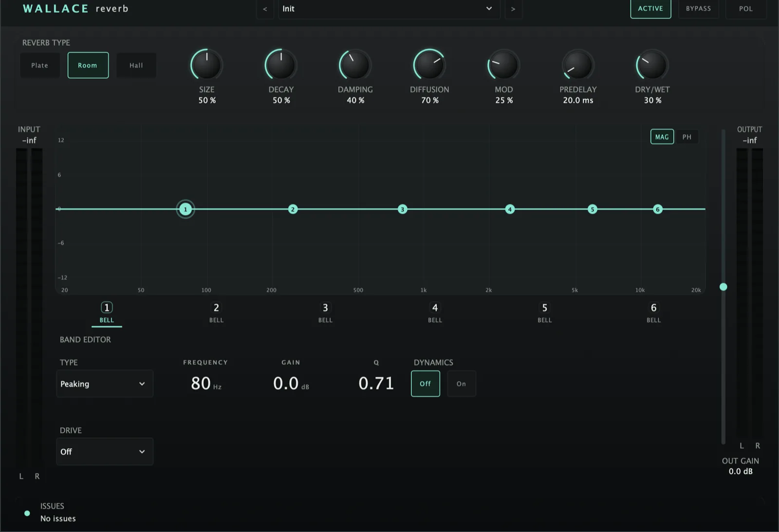The width and height of the screenshot is (779, 532).
Task: Open band 2 BELL tab
Action: pyautogui.click(x=216, y=313)
